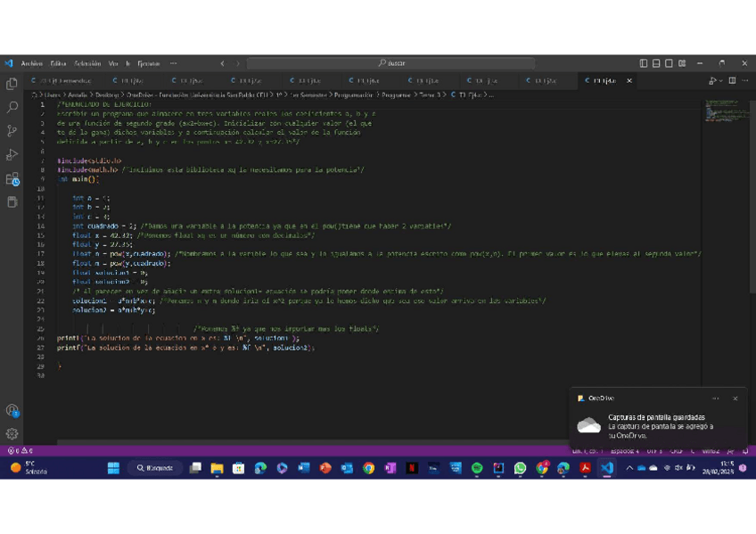Open editor more actions ellipsis menu
The height and width of the screenshot is (534, 756).
click(x=745, y=80)
